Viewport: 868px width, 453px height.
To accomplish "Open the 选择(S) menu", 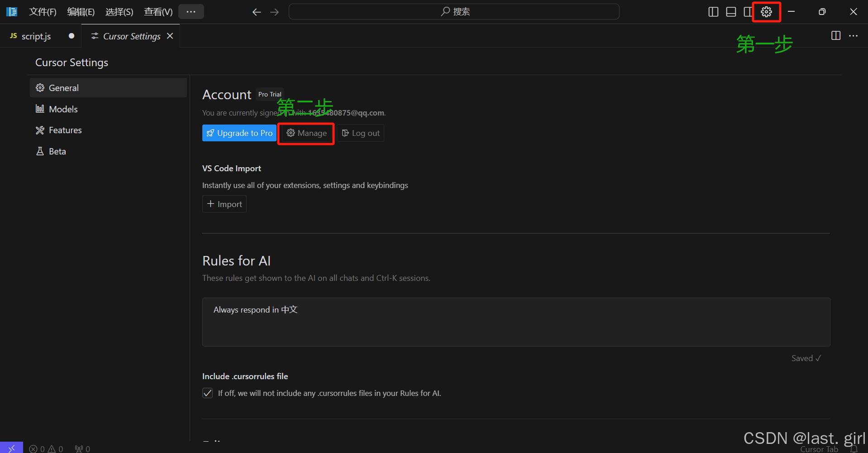I will point(119,12).
